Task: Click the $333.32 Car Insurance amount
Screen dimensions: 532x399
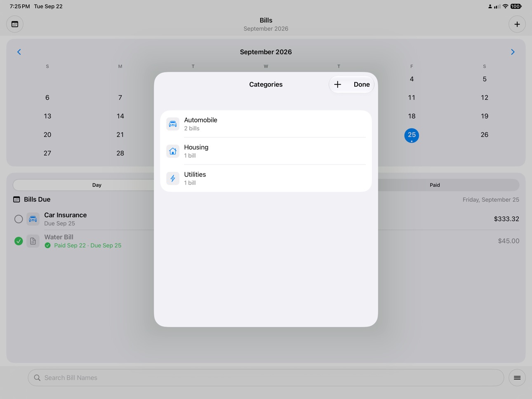Action: coord(506,219)
